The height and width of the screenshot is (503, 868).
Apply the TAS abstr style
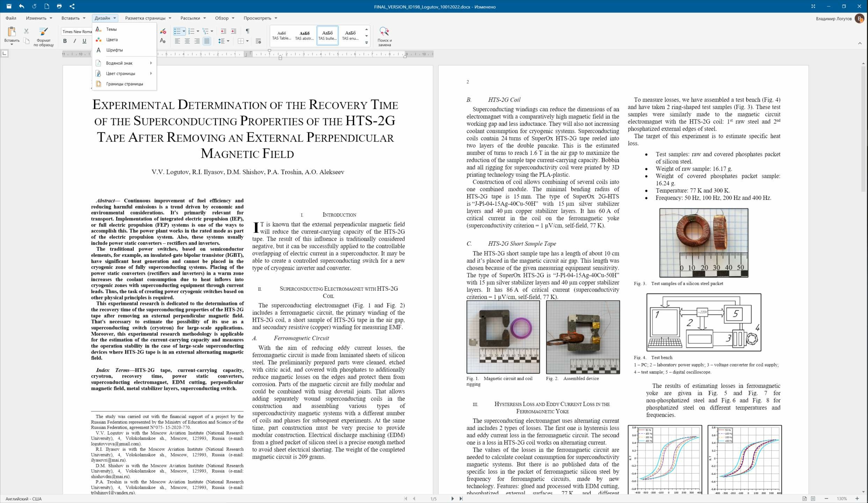click(x=305, y=35)
